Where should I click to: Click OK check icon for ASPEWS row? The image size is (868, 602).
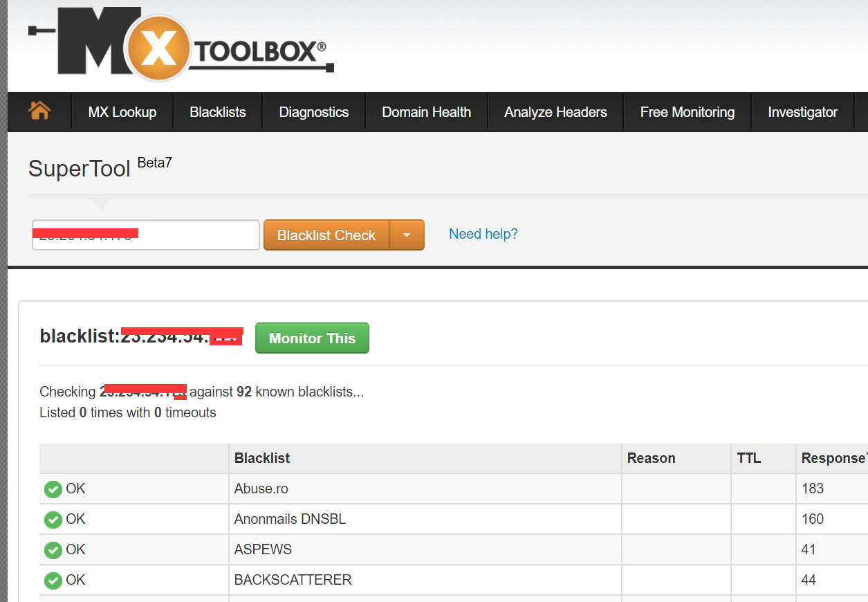click(53, 550)
